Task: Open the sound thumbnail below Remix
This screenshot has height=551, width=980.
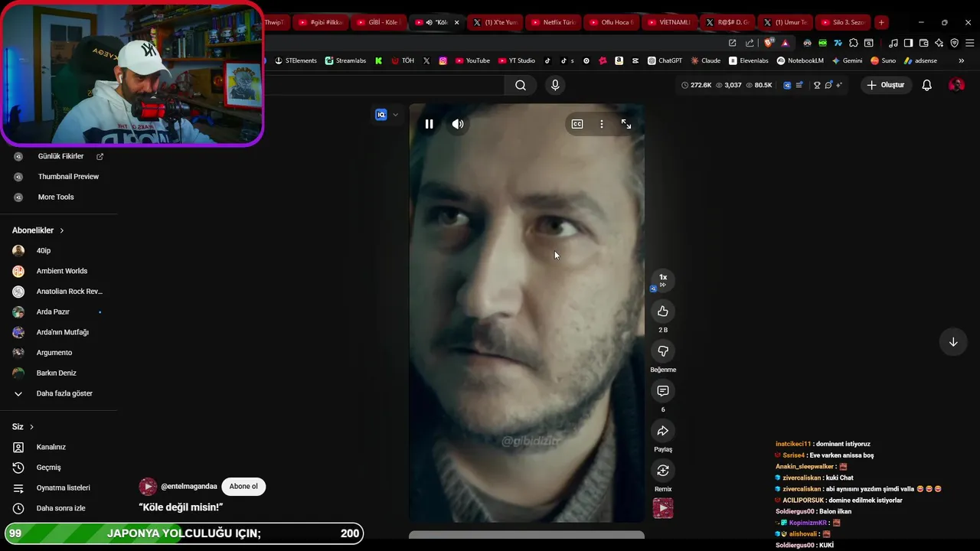Action: 663,508
